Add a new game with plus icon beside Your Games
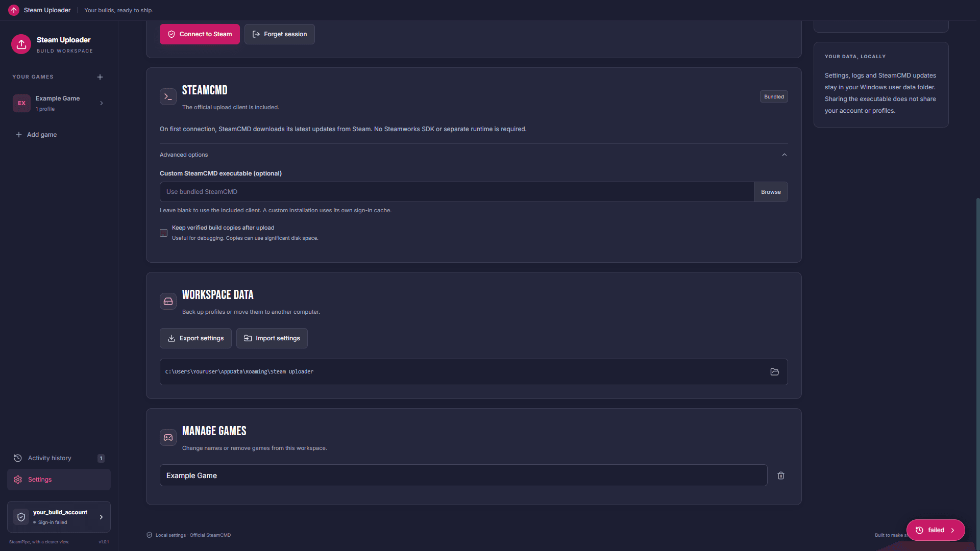Viewport: 980px width, 551px height. [x=100, y=77]
